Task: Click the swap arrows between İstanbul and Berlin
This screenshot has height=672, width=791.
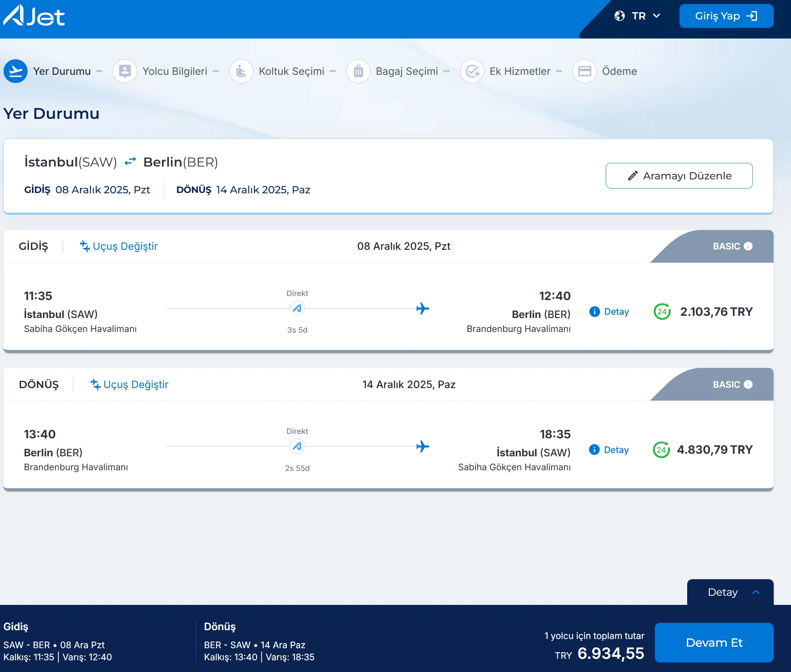Action: (x=130, y=162)
